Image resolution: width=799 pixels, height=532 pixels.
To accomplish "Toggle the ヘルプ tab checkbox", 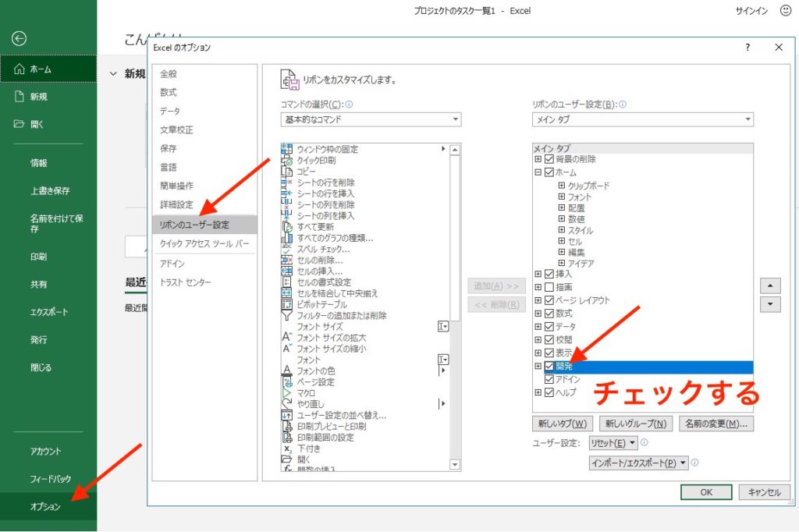I will [x=549, y=392].
